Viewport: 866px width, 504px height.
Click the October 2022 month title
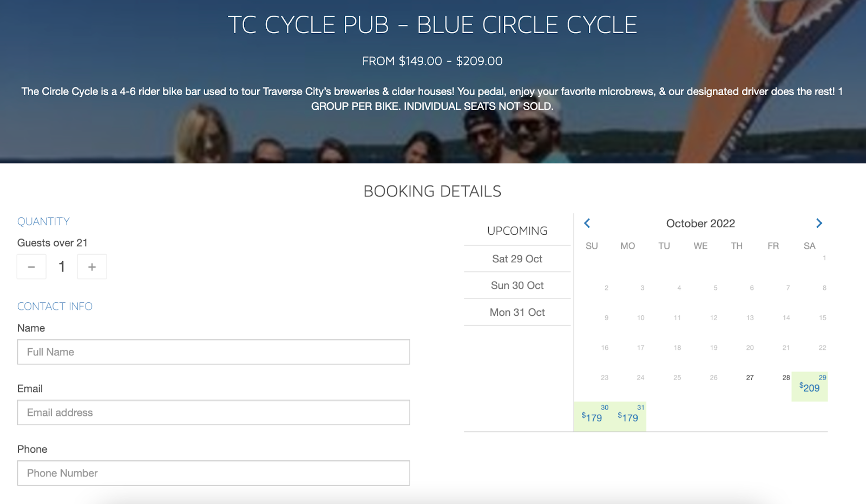pyautogui.click(x=700, y=223)
